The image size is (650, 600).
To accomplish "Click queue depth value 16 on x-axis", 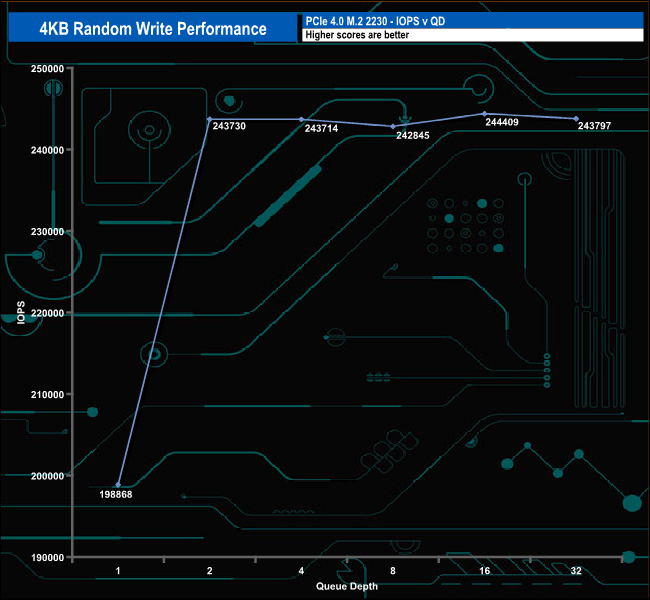I will pos(485,571).
